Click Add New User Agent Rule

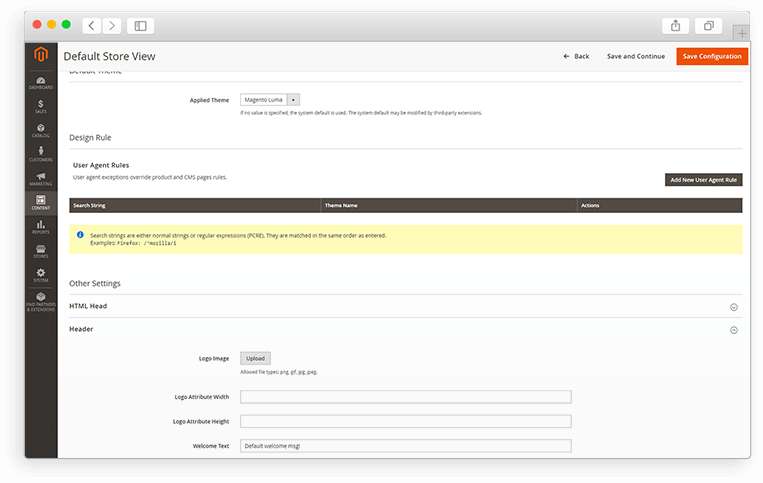[x=704, y=180]
